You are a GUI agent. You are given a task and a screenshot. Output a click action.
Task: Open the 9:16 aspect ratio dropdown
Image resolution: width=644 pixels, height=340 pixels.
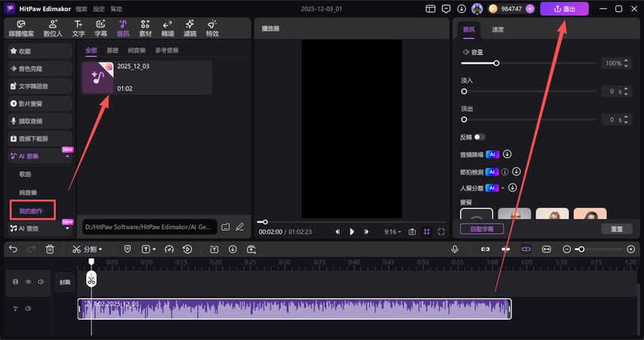coord(393,232)
